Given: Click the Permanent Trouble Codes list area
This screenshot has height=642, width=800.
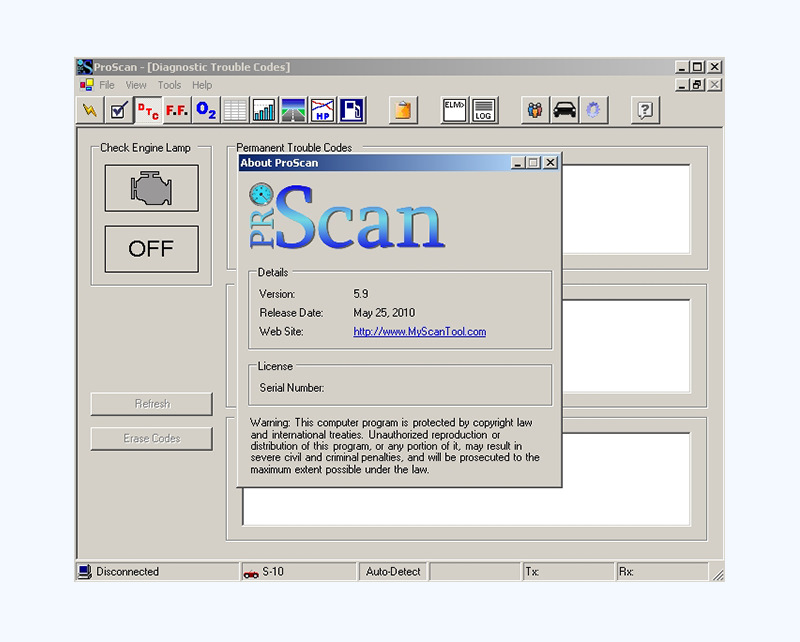Looking at the screenshot, I should tap(626, 209).
